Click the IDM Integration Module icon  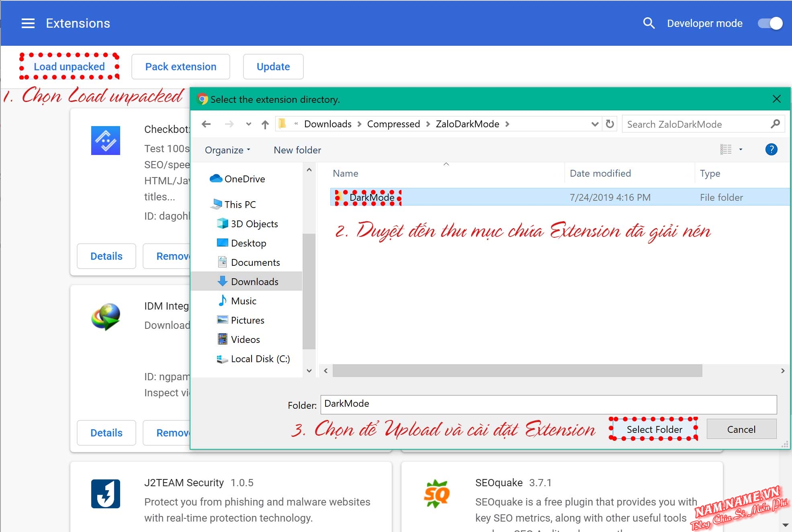coord(106,317)
